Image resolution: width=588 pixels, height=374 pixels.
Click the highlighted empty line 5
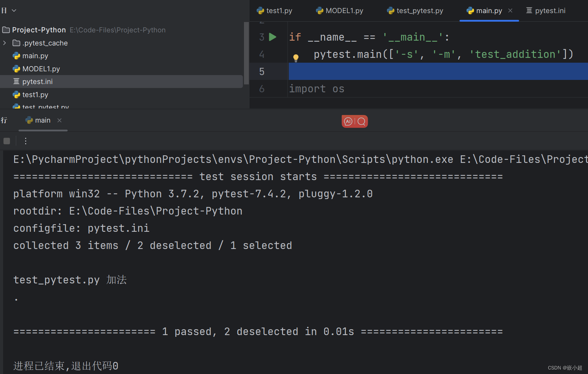[438, 71]
